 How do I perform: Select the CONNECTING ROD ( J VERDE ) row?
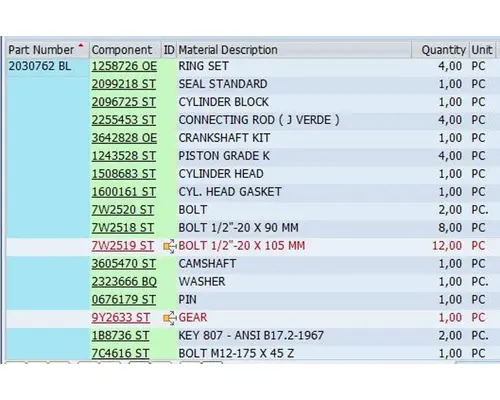click(x=253, y=120)
